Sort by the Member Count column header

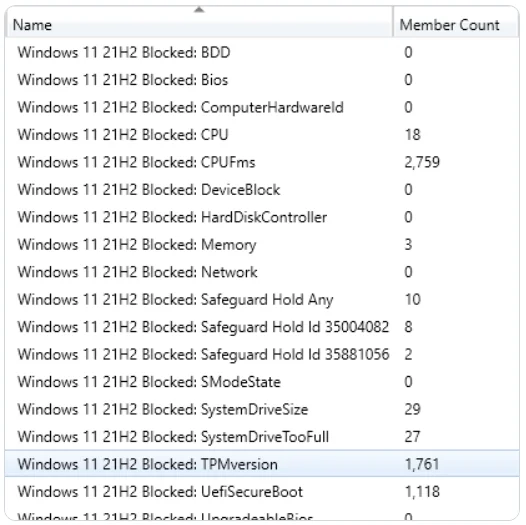click(456, 22)
